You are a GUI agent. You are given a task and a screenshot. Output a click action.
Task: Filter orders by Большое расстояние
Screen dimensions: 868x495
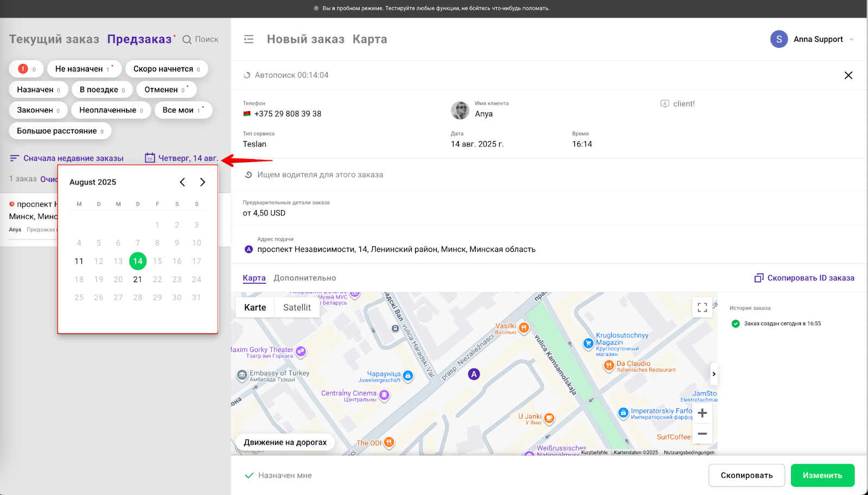pos(60,131)
